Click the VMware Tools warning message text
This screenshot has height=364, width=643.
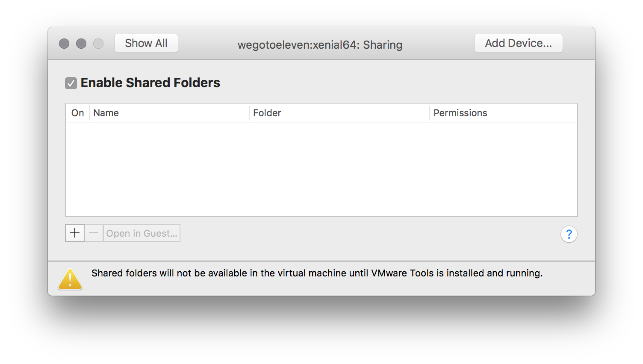(x=317, y=273)
